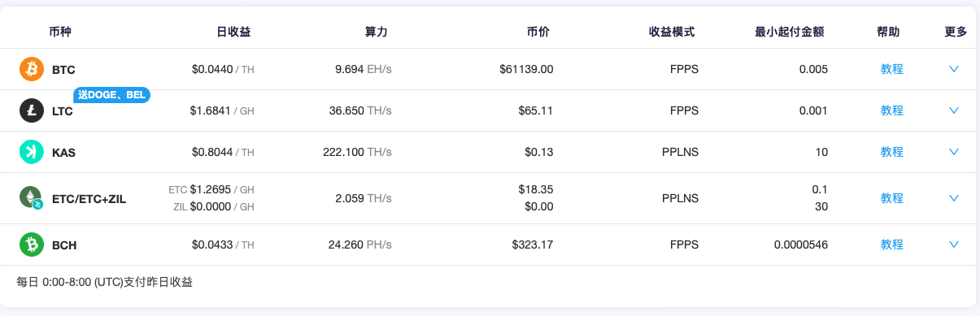
Task: Open the 教程 tutorial link for LTC
Action: click(892, 110)
